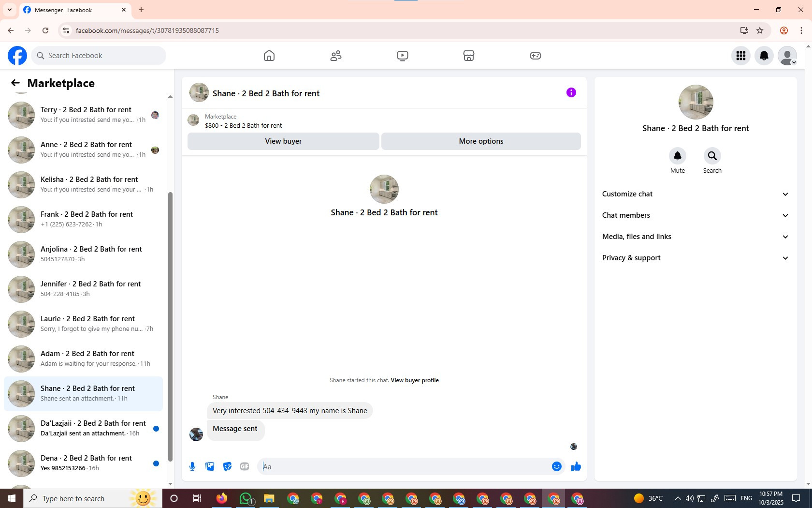
Task: Open the Facebook menu grid icon
Action: 741,56
